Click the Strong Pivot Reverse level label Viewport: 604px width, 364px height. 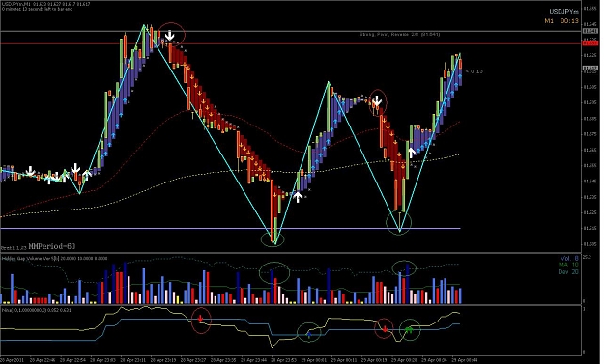click(400, 34)
